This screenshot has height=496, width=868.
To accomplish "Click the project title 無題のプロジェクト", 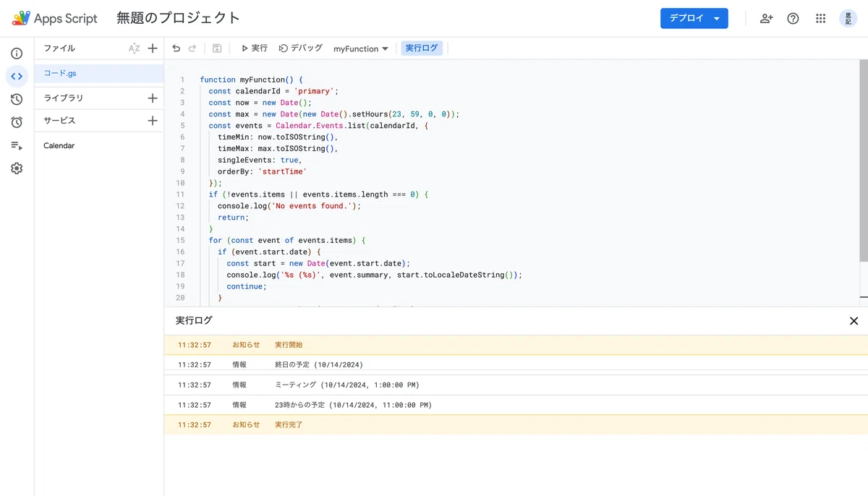I will point(179,19).
